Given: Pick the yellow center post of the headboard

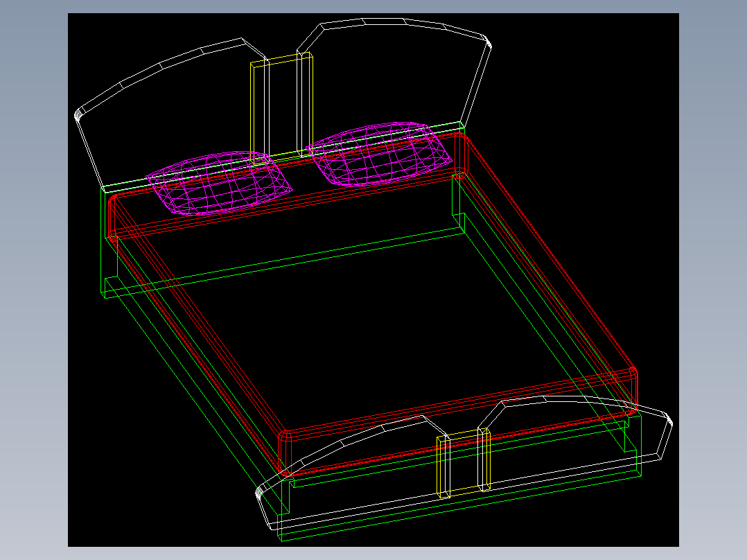Looking at the screenshot, I should point(281,109).
